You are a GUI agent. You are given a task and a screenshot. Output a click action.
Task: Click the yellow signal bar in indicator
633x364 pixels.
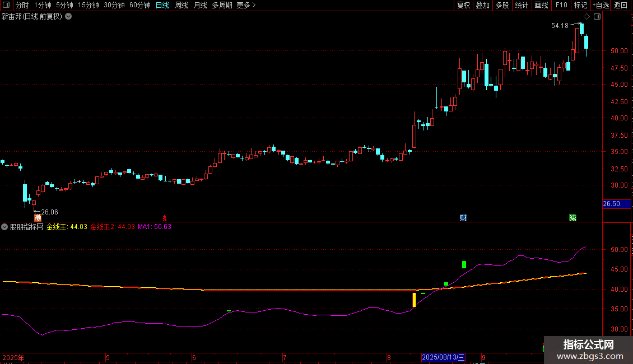tap(414, 300)
